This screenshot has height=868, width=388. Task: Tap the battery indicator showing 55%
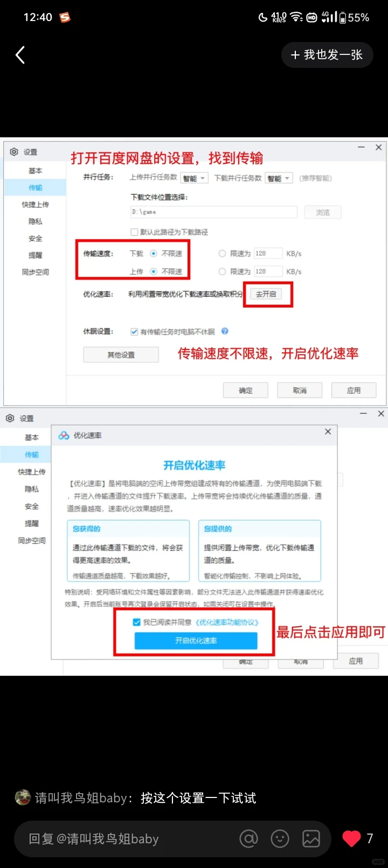click(355, 17)
